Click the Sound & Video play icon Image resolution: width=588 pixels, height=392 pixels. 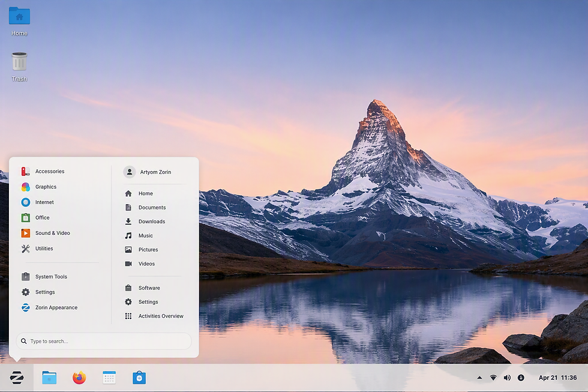coord(25,233)
